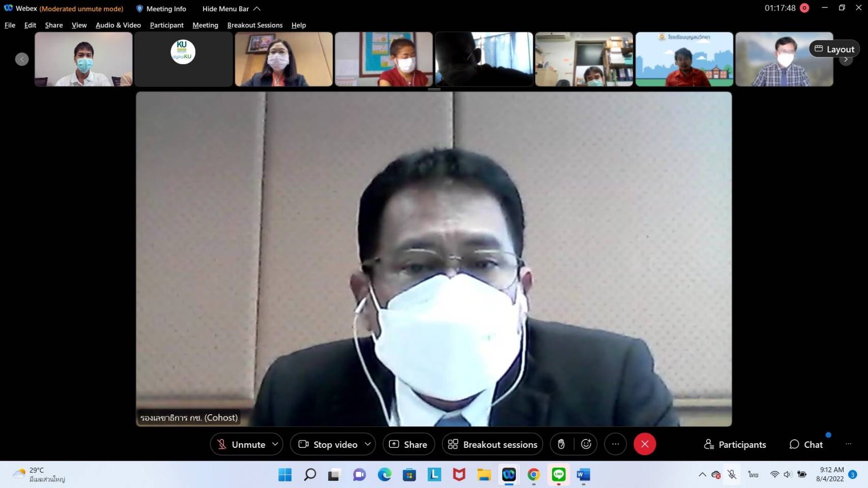Click the Layout button
Image resolution: width=868 pixels, height=488 pixels.
tap(834, 49)
